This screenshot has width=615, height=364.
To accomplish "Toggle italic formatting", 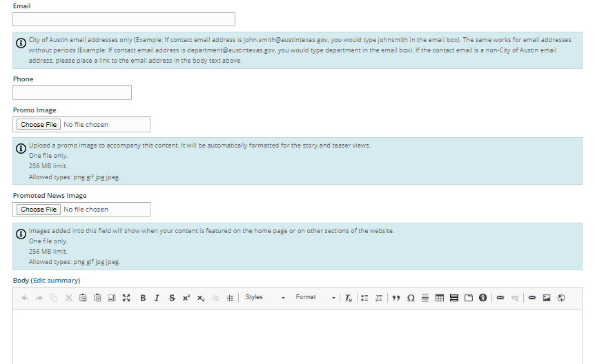I will (x=157, y=299).
